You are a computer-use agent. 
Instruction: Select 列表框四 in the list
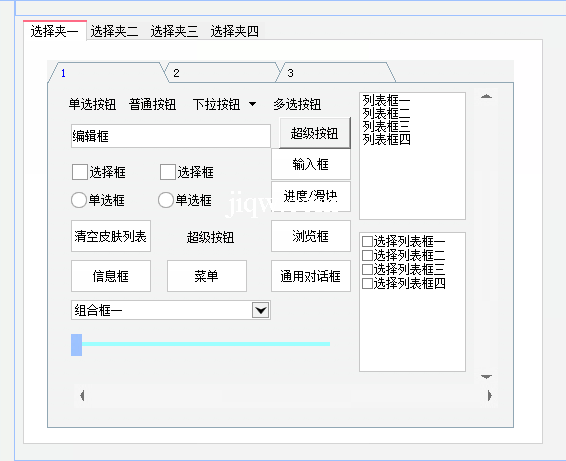(387, 139)
